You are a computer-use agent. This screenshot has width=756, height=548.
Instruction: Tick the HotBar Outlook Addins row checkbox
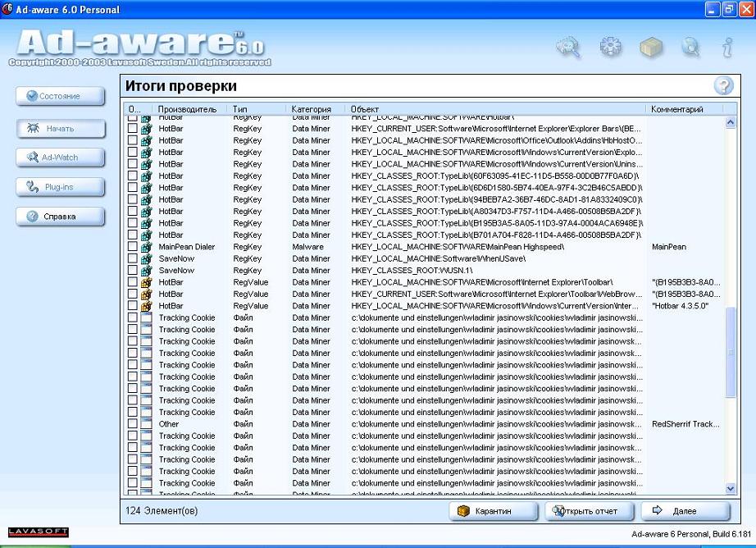[x=132, y=140]
